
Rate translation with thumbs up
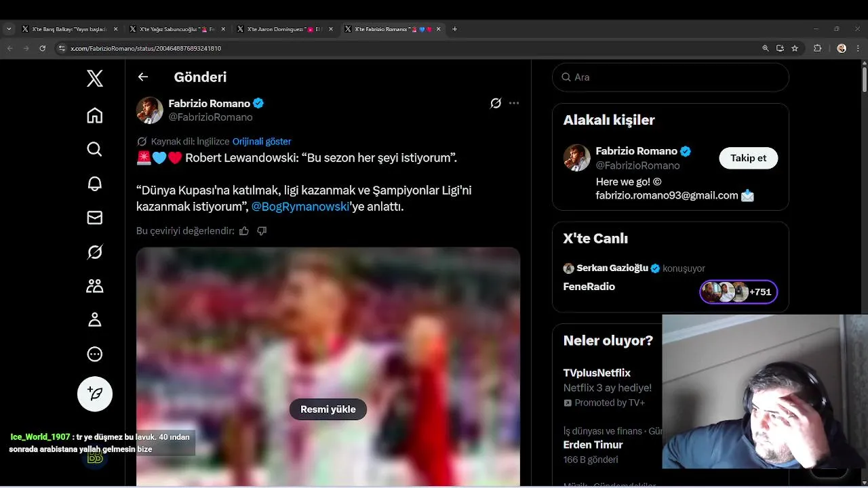tap(244, 231)
